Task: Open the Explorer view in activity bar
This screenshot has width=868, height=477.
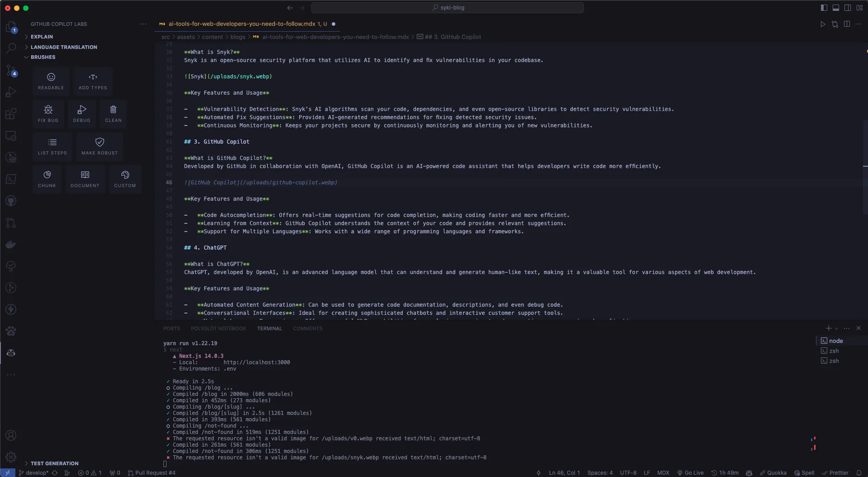Action: tap(11, 27)
